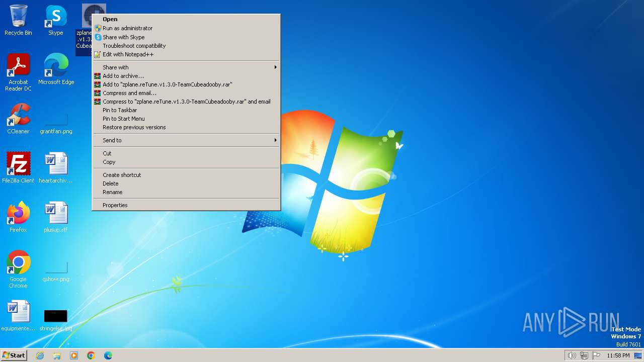Choose Restore previous versions
The height and width of the screenshot is (362, 644).
point(186,127)
